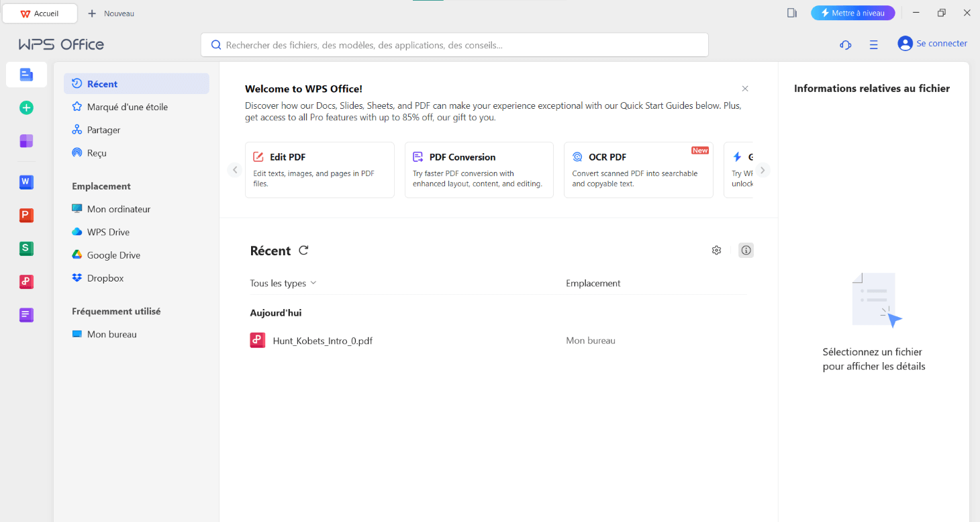Show next quick start cards
The image size is (980, 522).
point(763,170)
